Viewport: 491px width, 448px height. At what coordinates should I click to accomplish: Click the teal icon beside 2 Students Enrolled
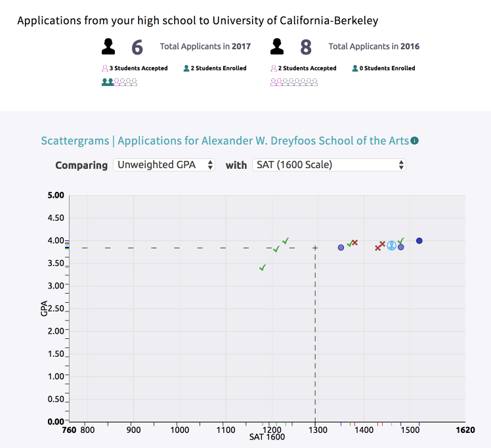point(186,68)
